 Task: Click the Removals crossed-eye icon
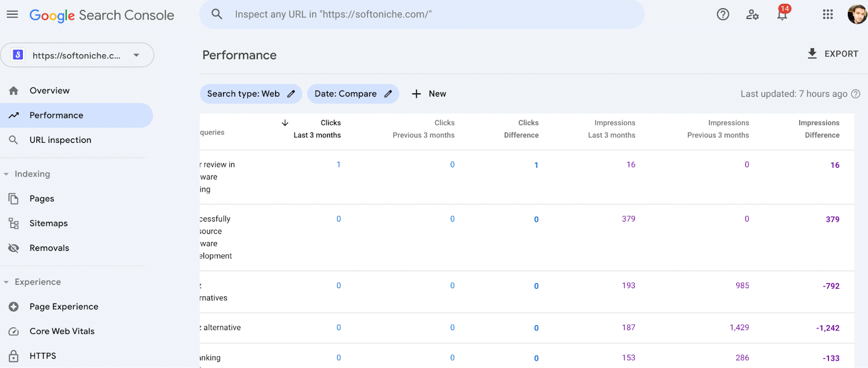(x=14, y=248)
